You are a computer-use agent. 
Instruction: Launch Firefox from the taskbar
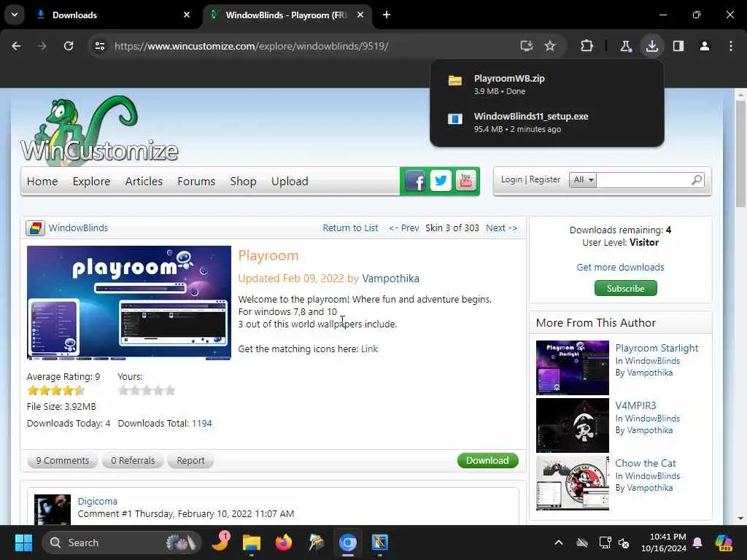284,542
